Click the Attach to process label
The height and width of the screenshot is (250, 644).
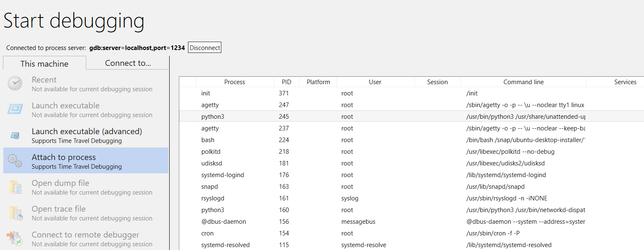tap(63, 157)
